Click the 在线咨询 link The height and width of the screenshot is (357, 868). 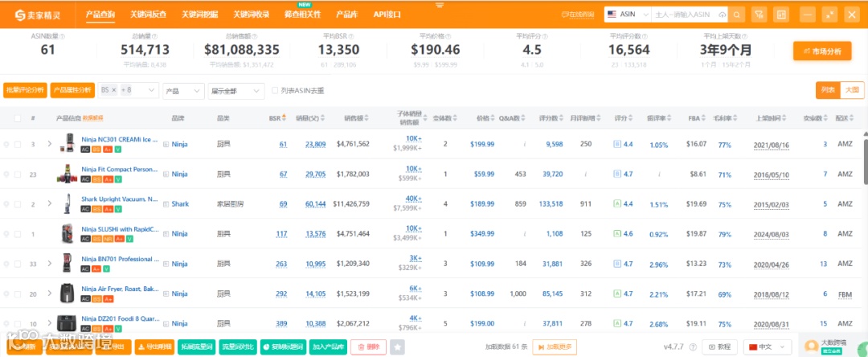[x=578, y=14]
